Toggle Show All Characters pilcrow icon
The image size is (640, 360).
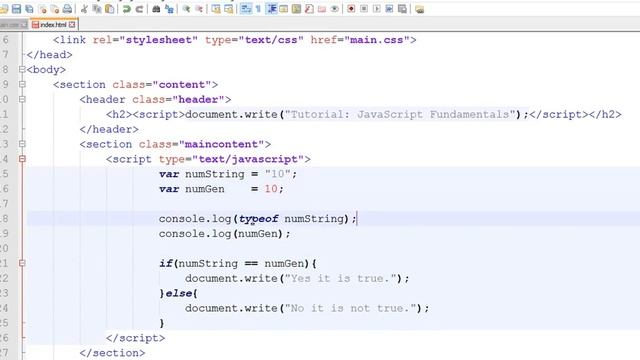click(x=258, y=9)
